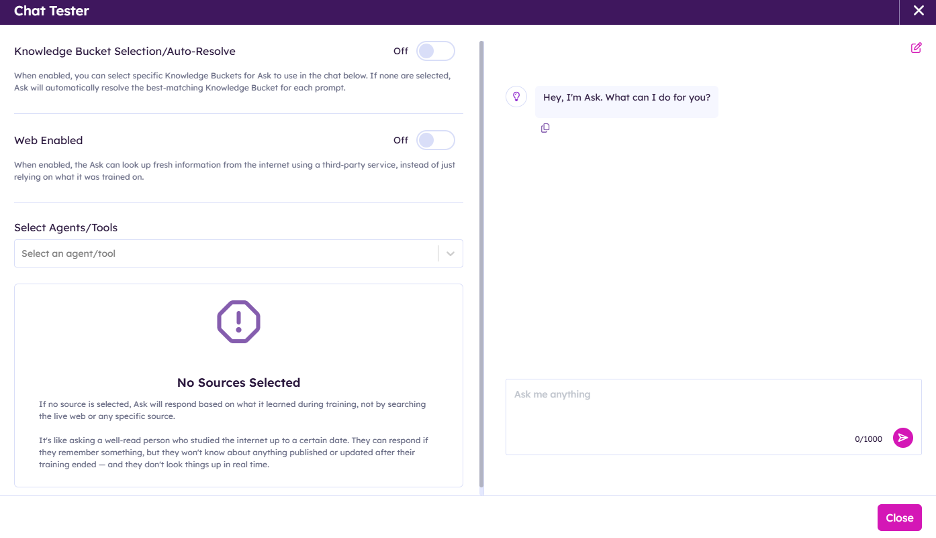Focus the Ask me anything input
936x538 pixels.
click(713, 417)
